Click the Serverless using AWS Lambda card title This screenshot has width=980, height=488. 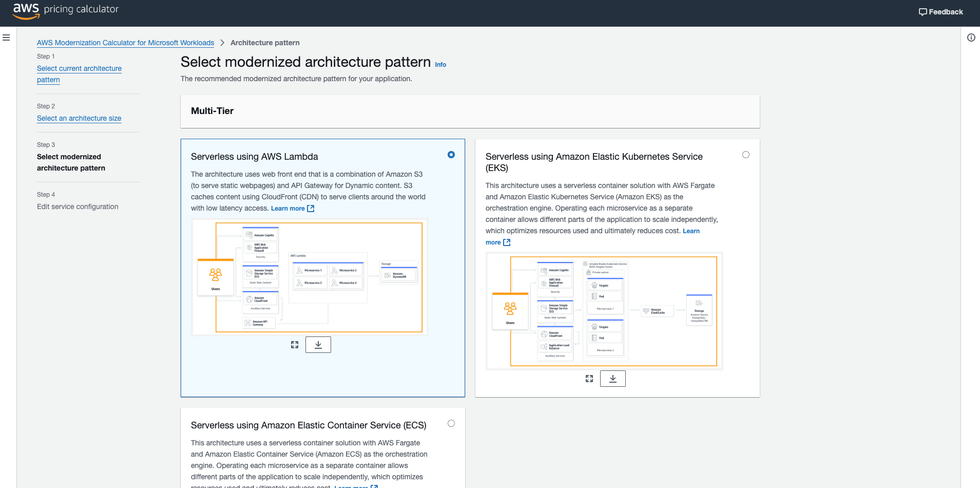[x=254, y=157]
